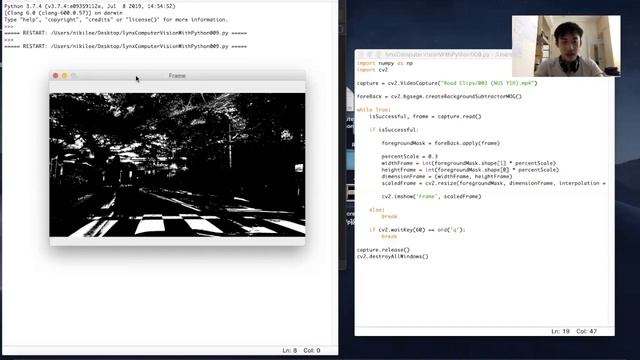
Task: Click the "if cv2.waitKey(60) == ord('q'):" line
Action: 417,230
